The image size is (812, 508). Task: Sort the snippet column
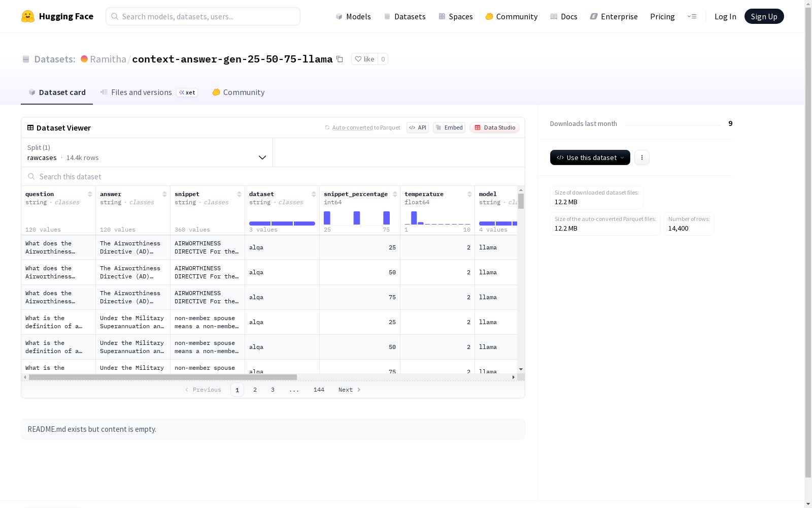tap(239, 194)
